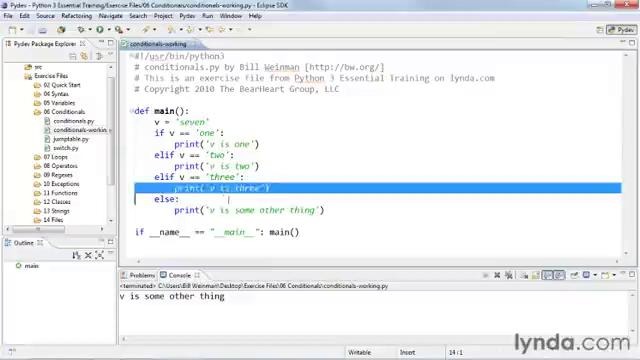This screenshot has height=360, width=640.
Task: Click the else: line in the editor
Action: 167,199
